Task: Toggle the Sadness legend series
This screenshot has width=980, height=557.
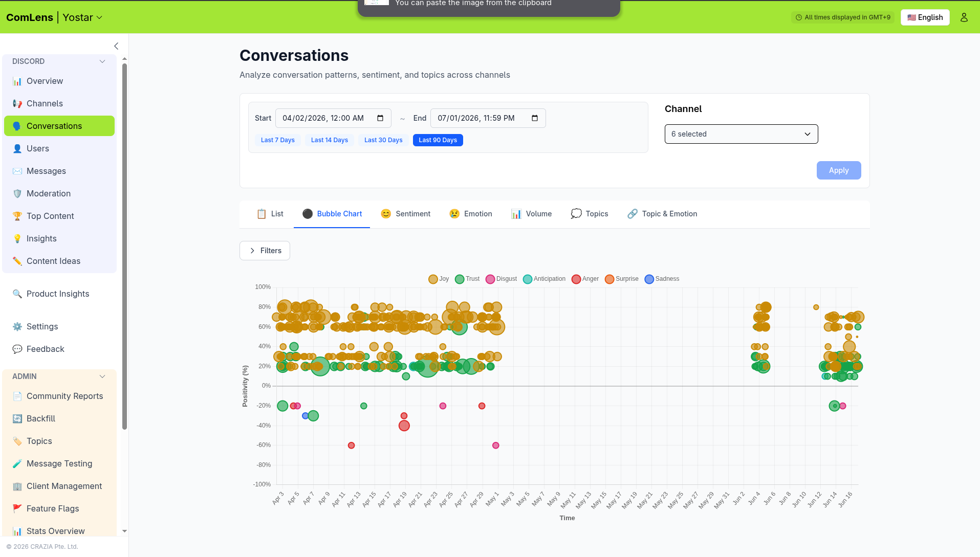Action: (662, 279)
